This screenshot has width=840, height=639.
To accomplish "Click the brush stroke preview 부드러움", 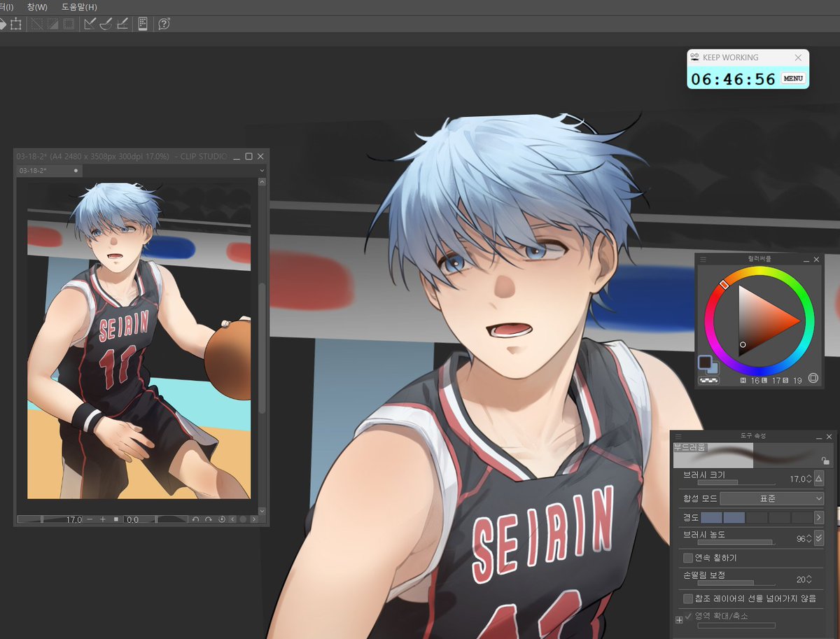I will [x=752, y=455].
